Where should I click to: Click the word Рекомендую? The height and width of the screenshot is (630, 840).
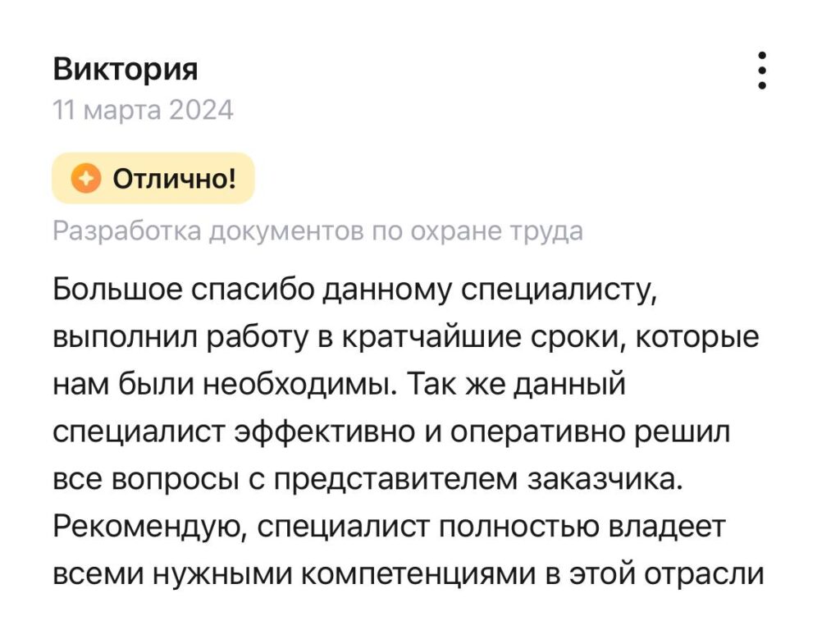pos(149,527)
